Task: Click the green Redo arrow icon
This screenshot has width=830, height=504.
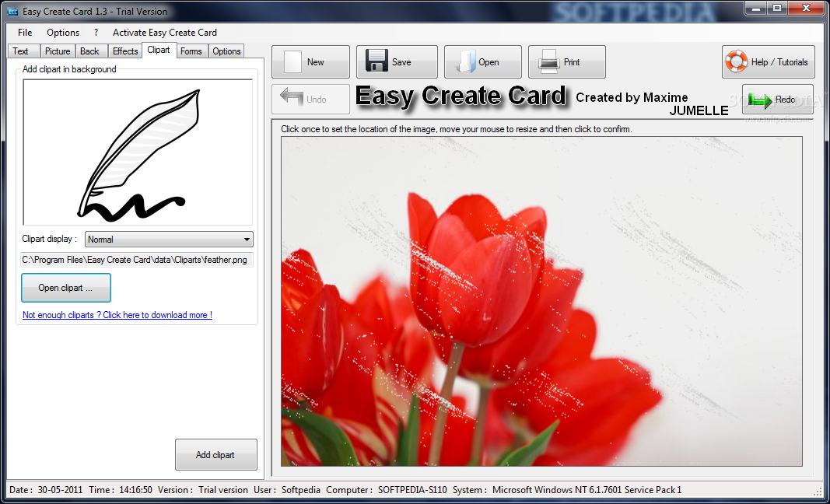Action: (759, 100)
